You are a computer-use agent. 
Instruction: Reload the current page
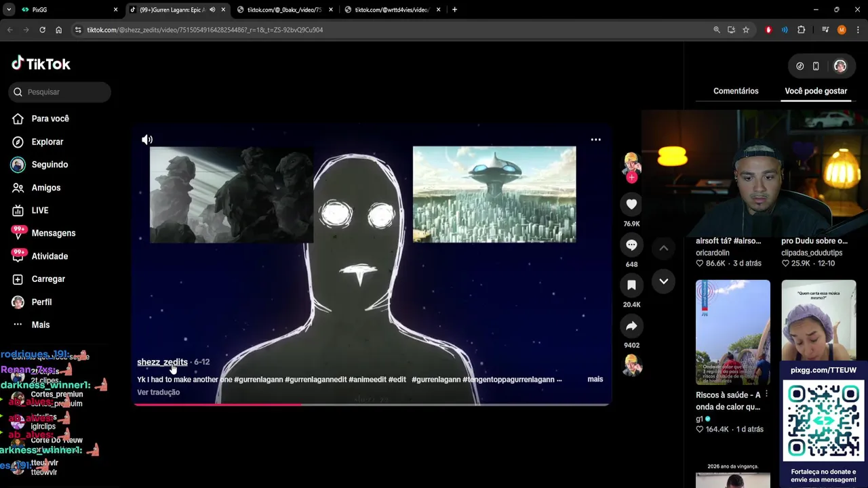coord(42,30)
